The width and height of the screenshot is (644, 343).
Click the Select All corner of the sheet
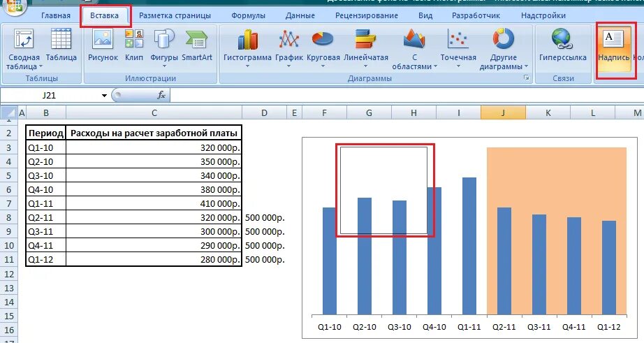coord(9,112)
